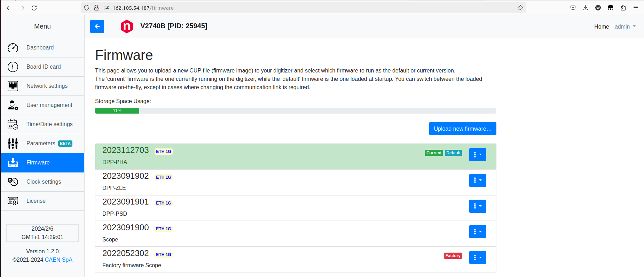Viewport: 644px width, 277px height.
Task: Select the Firmware menu entry
Action: tap(42, 163)
